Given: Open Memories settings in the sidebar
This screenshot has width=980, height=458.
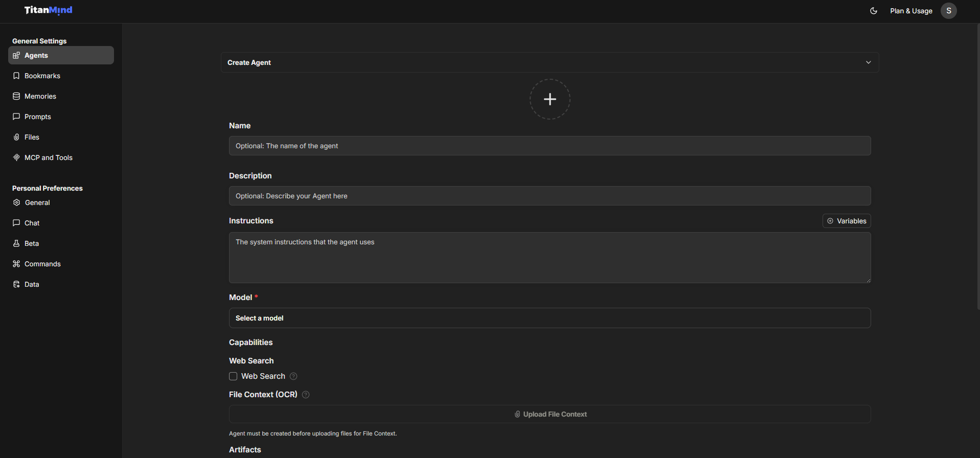Looking at the screenshot, I should tap(40, 96).
